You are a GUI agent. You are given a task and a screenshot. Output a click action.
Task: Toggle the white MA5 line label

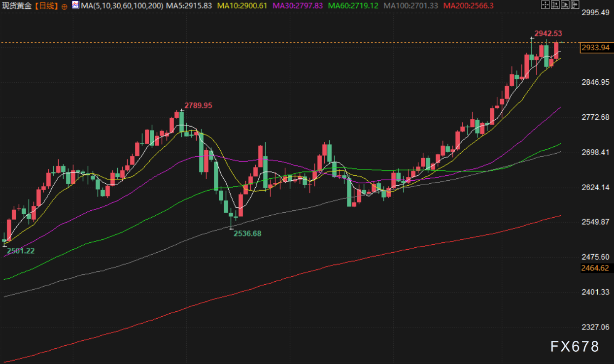[x=189, y=6]
